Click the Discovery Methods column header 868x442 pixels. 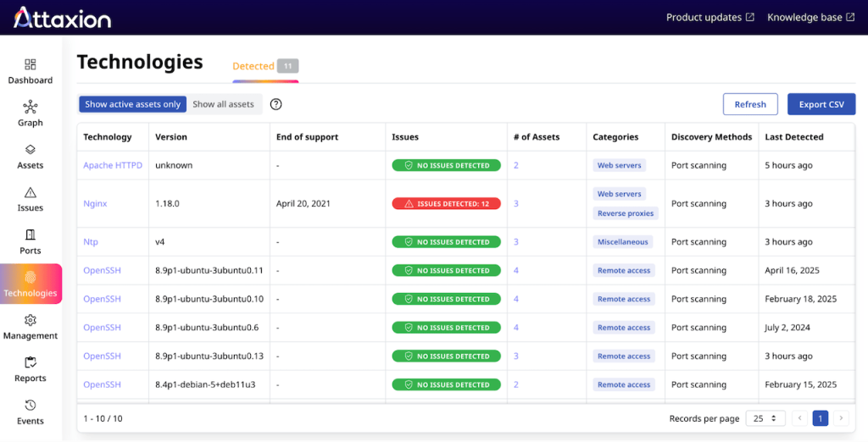[x=712, y=136]
